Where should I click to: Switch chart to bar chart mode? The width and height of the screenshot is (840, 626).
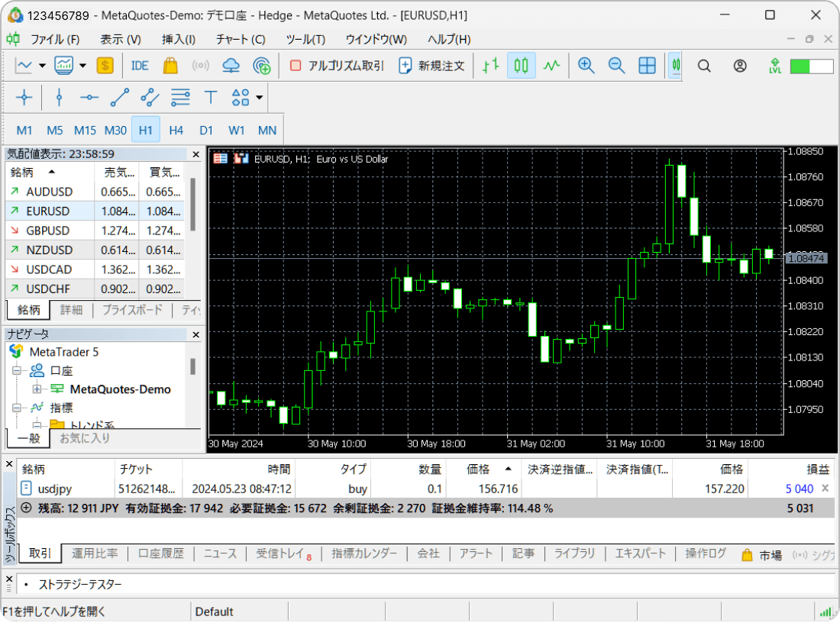(491, 66)
